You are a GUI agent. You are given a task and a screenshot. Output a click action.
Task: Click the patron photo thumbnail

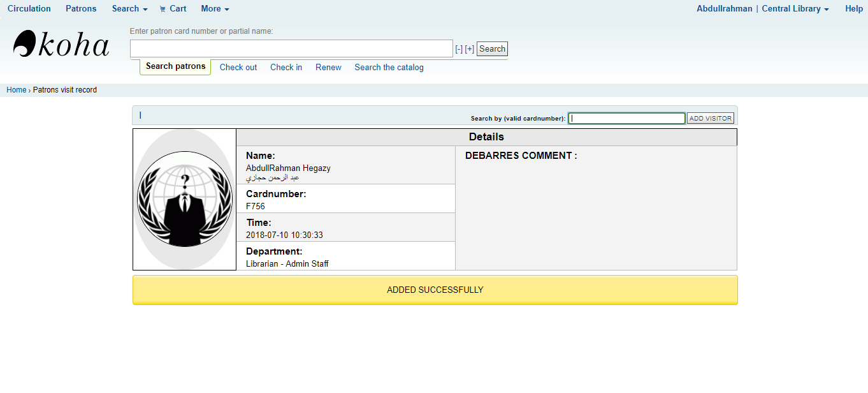(x=185, y=200)
